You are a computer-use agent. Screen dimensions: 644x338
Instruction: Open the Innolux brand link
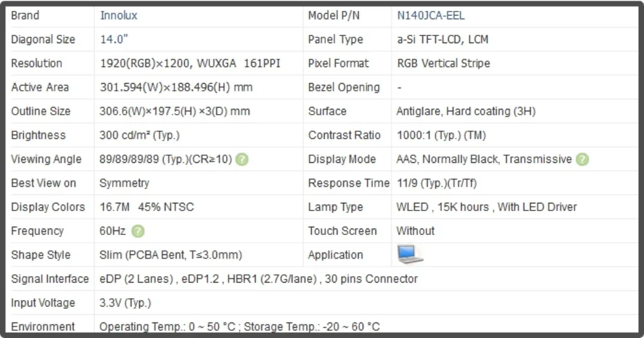(118, 15)
